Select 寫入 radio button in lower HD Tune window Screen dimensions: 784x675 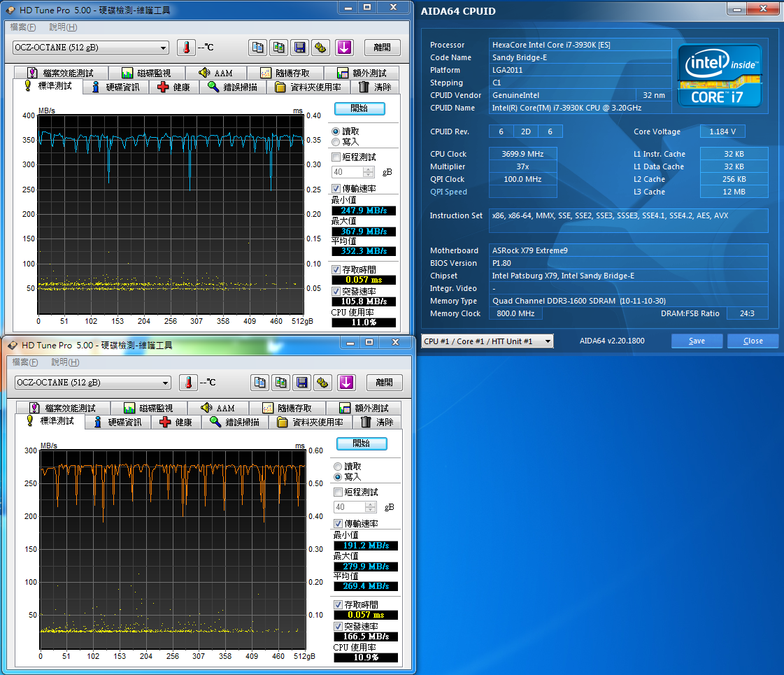point(338,477)
